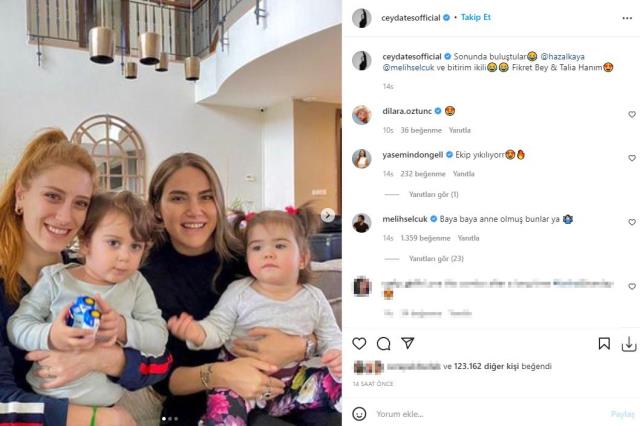Focus the Yorum ekle comment field
The image size is (640, 426).
(490, 414)
